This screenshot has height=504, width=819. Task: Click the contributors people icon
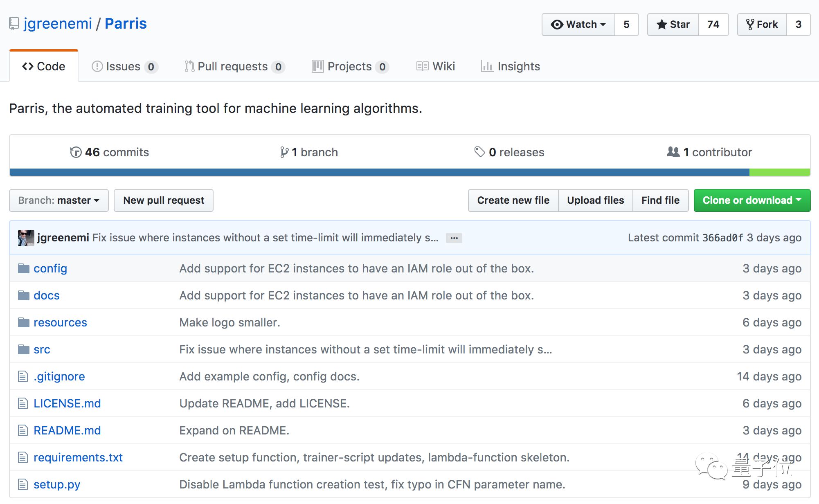pos(673,152)
